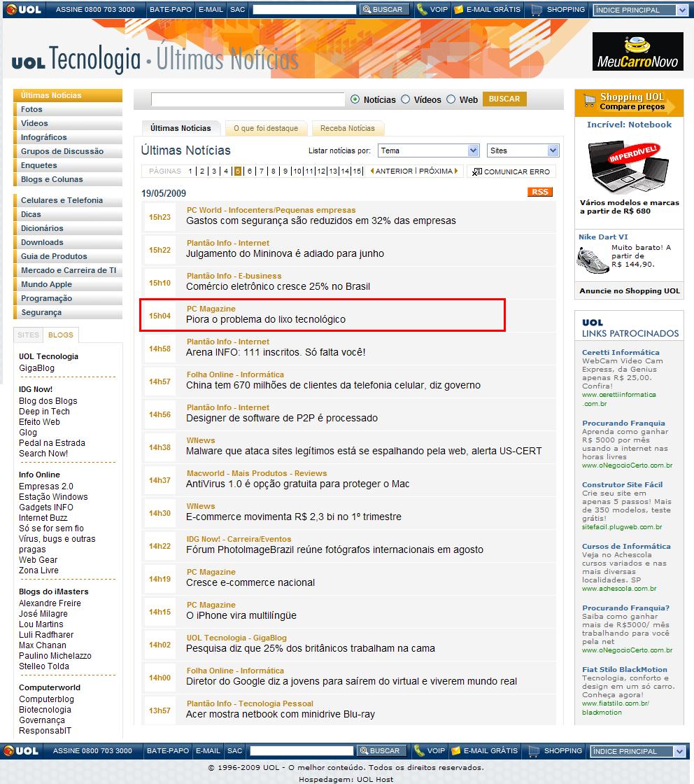Image resolution: width=694 pixels, height=784 pixels.
Task: Open the Receba Notícias tab
Action: pos(348,128)
